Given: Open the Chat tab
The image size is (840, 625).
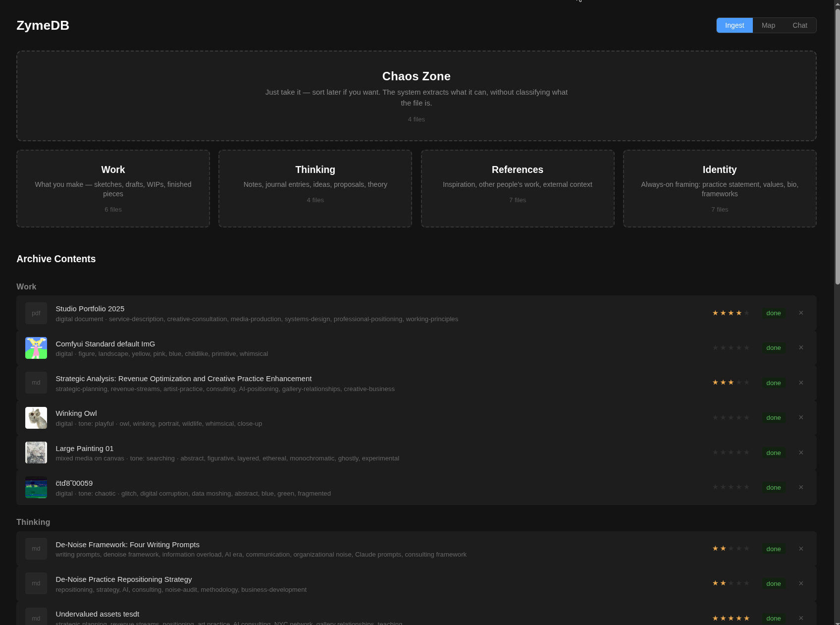Looking at the screenshot, I should pyautogui.click(x=800, y=25).
